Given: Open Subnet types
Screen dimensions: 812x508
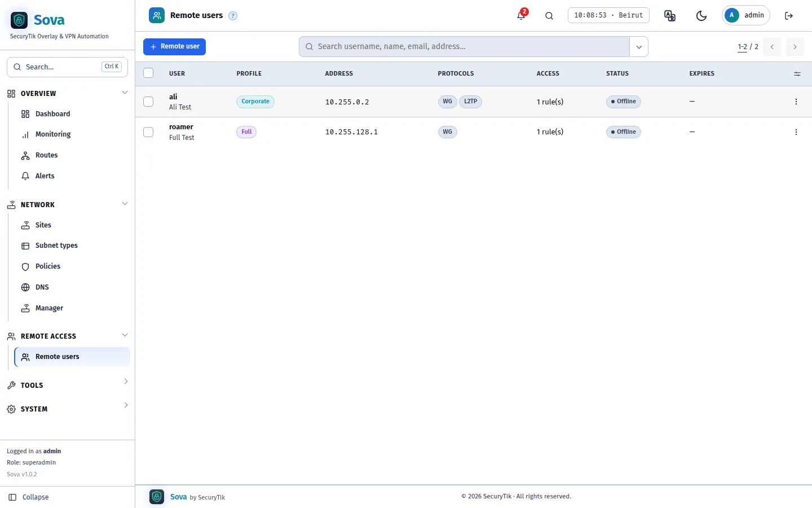Looking at the screenshot, I should coord(72,246).
